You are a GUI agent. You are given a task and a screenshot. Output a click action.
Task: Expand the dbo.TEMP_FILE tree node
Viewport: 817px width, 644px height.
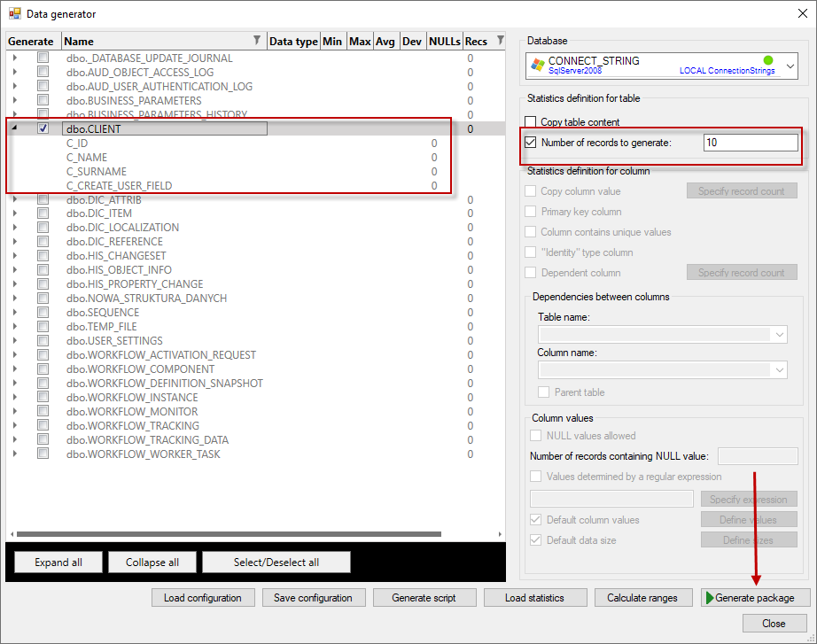pyautogui.click(x=14, y=326)
